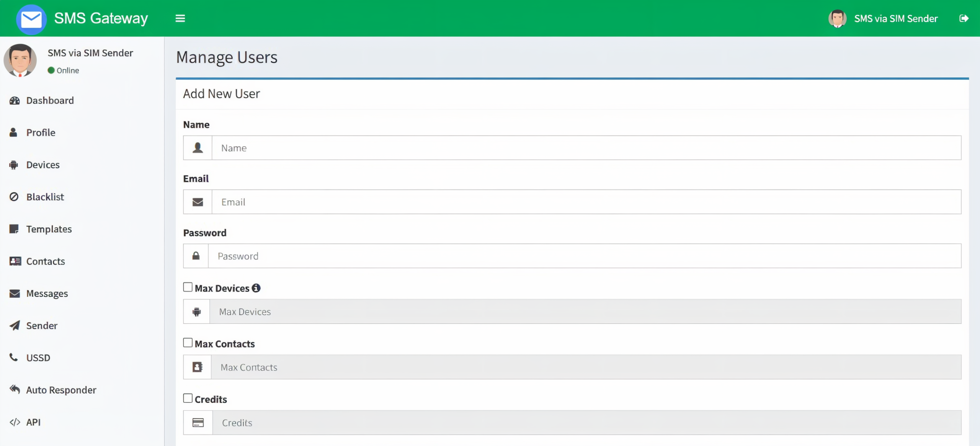Open the Dashboard menu item
Image resolution: width=980 pixels, height=446 pixels.
tap(50, 100)
